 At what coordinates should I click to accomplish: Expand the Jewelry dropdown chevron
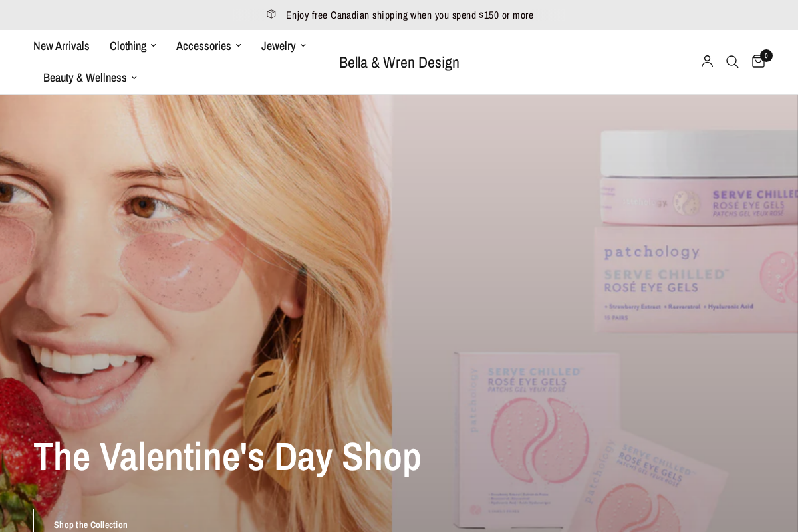point(303,45)
